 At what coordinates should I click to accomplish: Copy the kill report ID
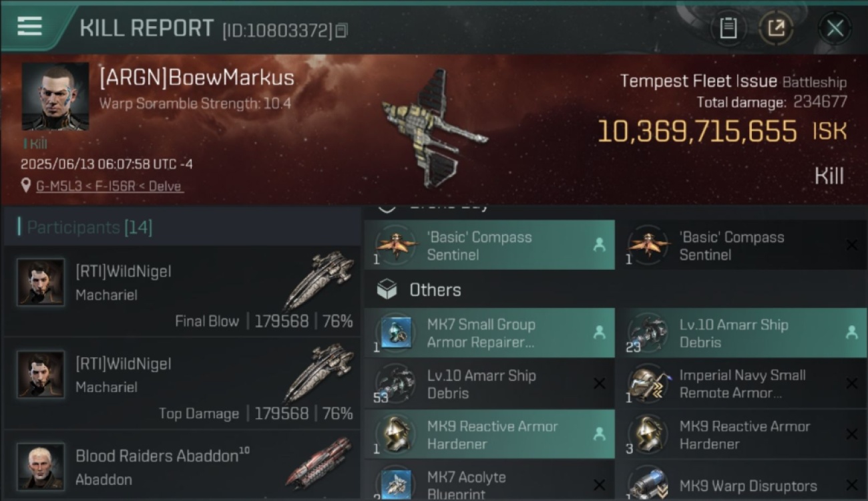[341, 30]
